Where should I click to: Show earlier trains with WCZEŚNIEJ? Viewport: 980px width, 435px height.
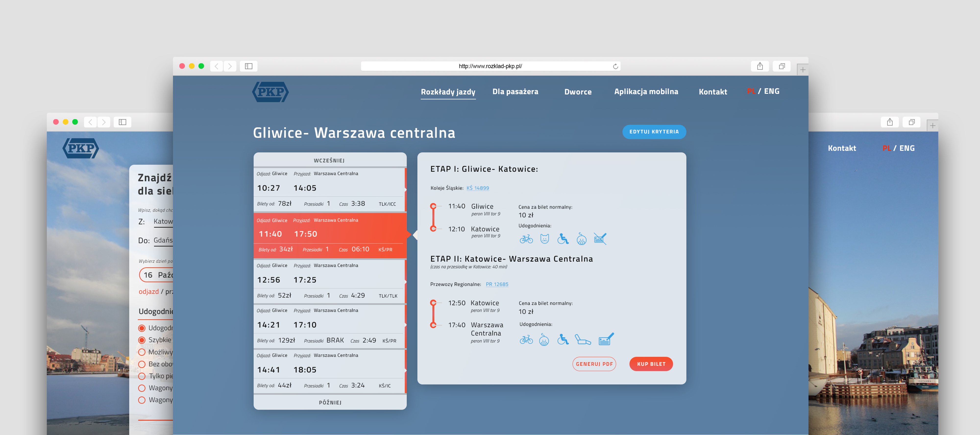point(330,160)
